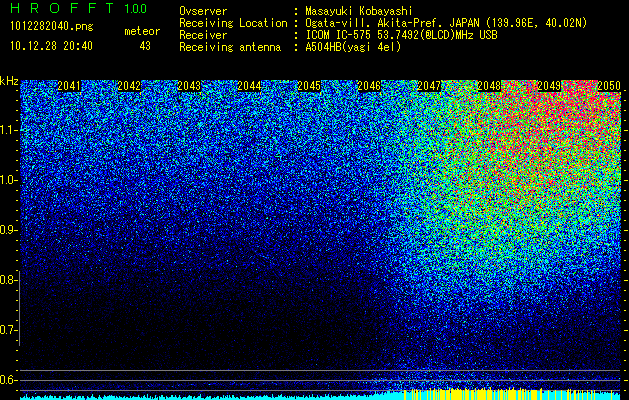
Task: Click the observer name Masayuki Kobayashi
Action: click(359, 11)
